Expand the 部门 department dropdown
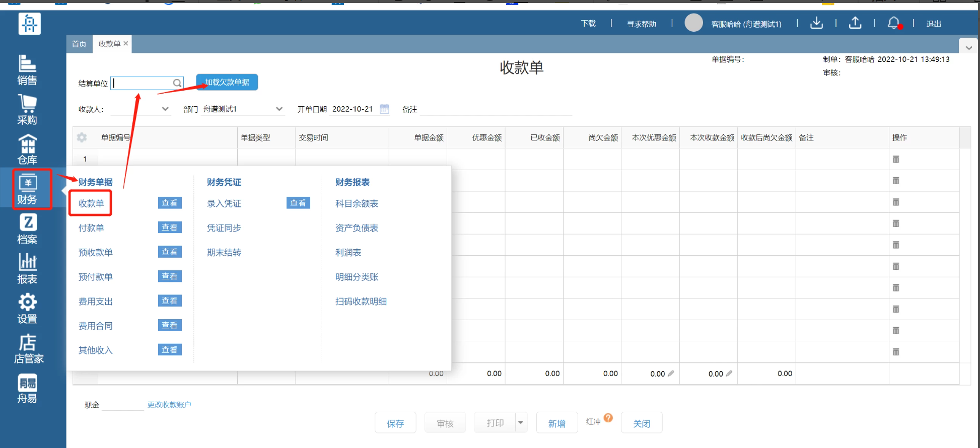 [x=279, y=109]
